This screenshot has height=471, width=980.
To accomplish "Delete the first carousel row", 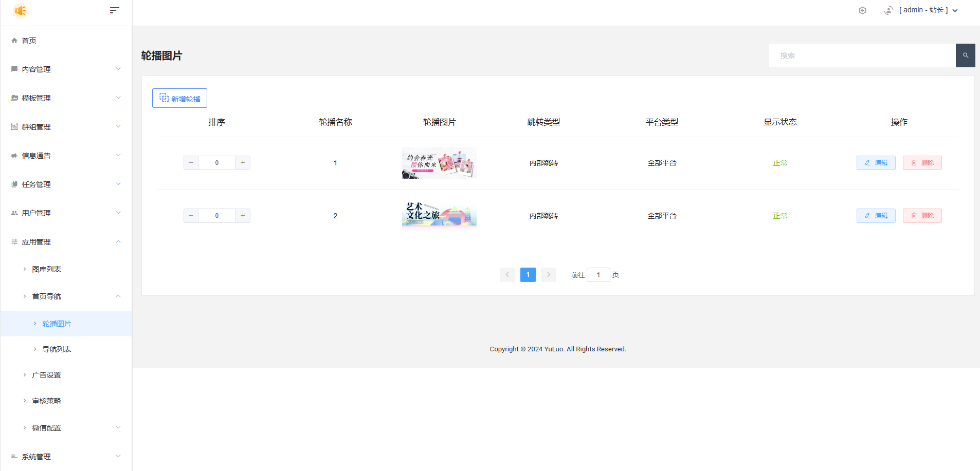I will pos(922,163).
